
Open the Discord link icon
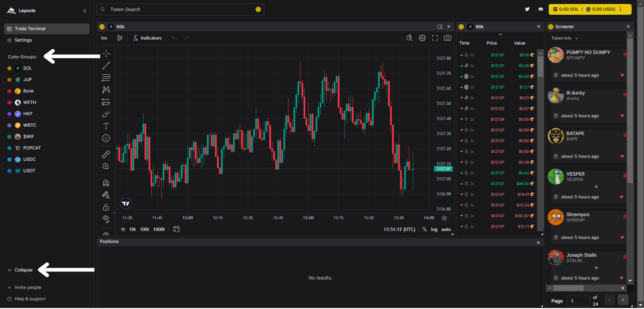pos(541,9)
